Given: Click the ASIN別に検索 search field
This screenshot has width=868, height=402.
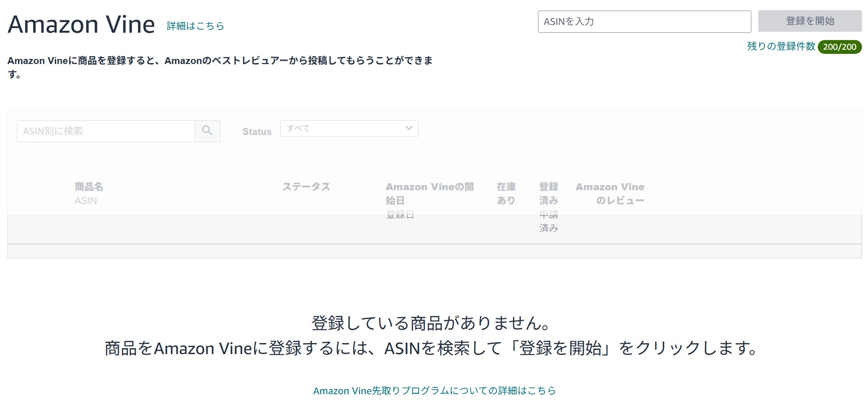Looking at the screenshot, I should 106,131.
